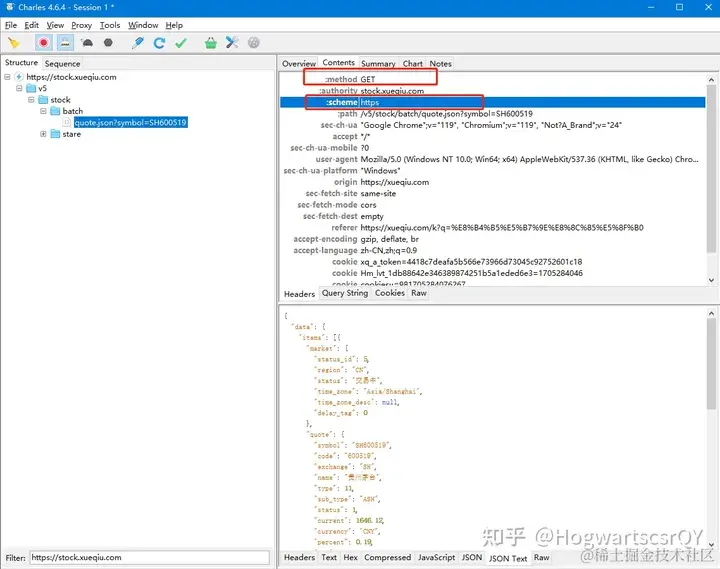720x569 pixels.
Task: Click response body scroll up arrow
Action: click(711, 313)
